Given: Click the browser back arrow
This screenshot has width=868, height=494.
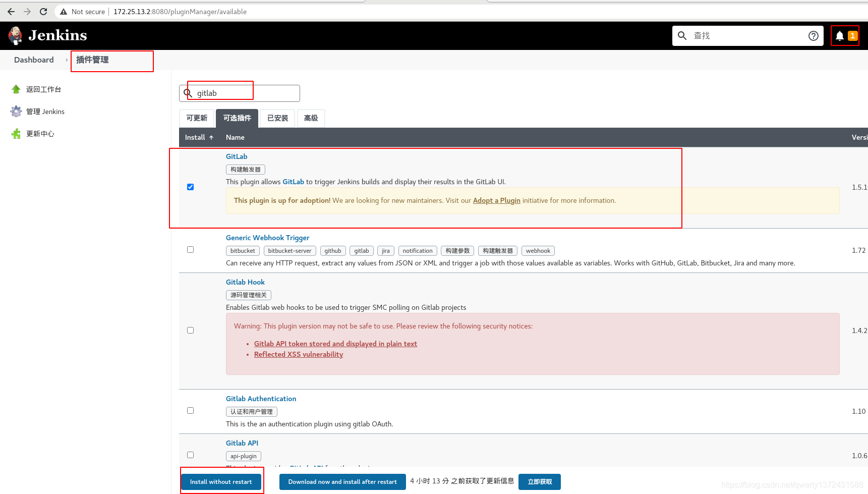Looking at the screenshot, I should (x=11, y=12).
